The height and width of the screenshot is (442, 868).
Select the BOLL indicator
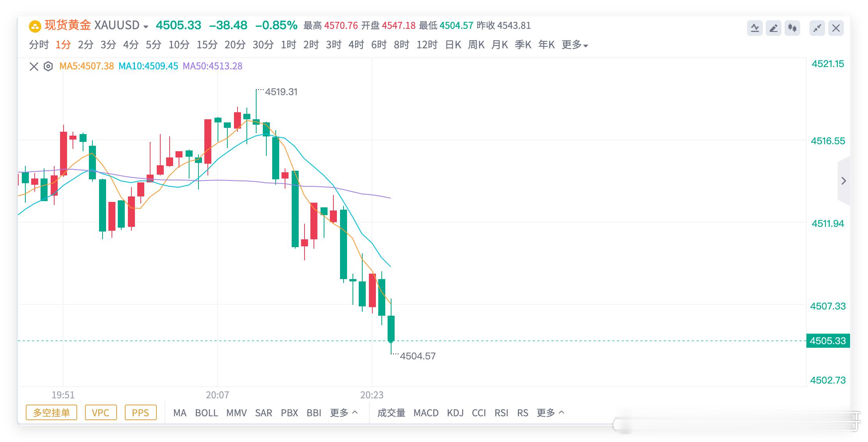[206, 413]
